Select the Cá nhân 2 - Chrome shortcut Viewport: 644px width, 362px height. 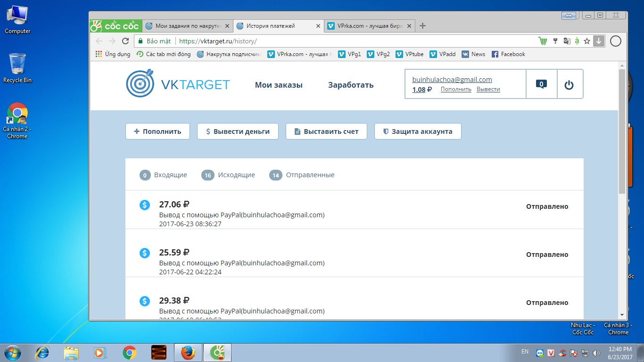[x=17, y=121]
